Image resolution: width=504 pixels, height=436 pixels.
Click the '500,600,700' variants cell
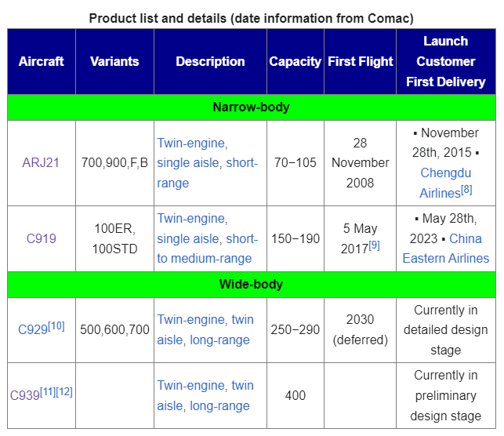point(114,330)
